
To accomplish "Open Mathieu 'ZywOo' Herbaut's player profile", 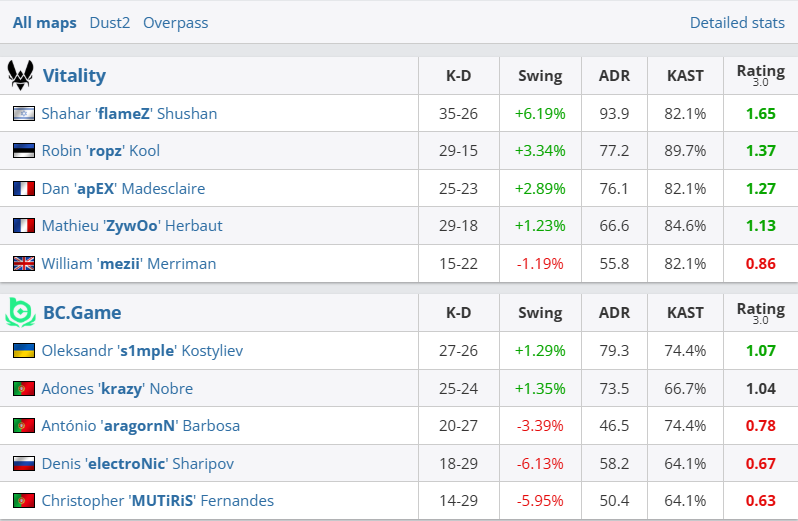I will 132,226.
